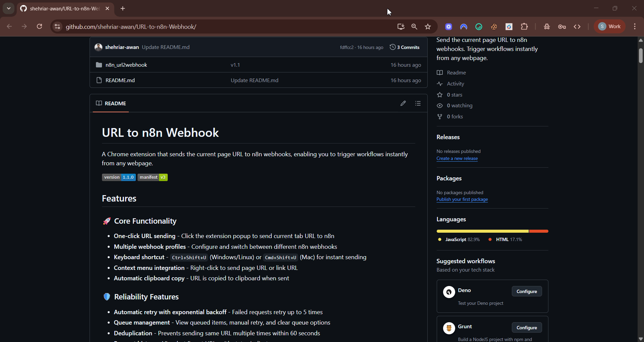Open Readme section via the book icon
The image size is (644, 342).
click(x=440, y=72)
